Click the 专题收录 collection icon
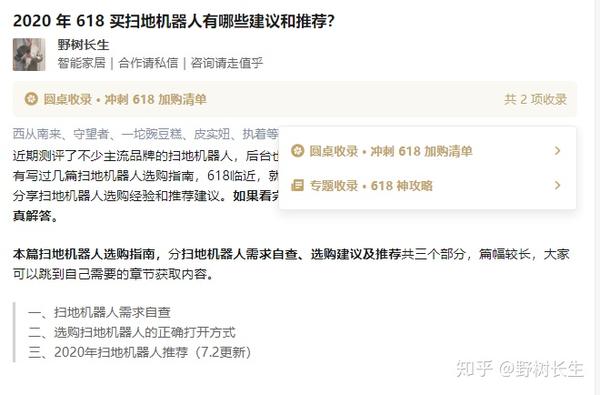The height and width of the screenshot is (395, 600). coord(297,186)
